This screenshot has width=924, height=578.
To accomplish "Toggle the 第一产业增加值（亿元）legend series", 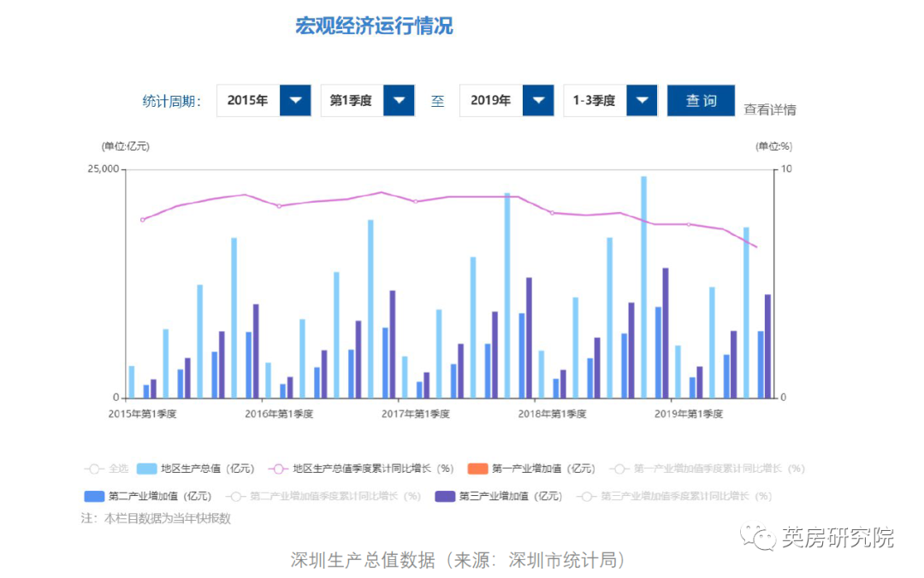I will pyautogui.click(x=531, y=469).
